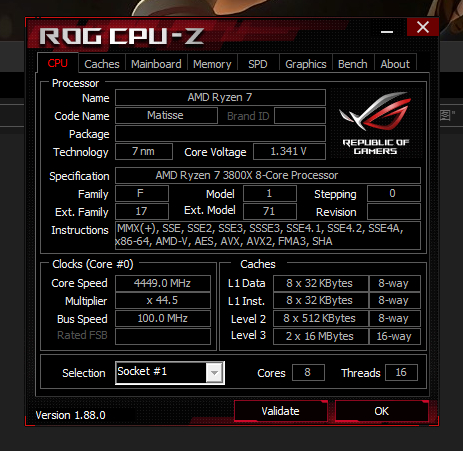This screenshot has width=463, height=451.
Task: Click the Core Speed value field
Action: tap(163, 283)
